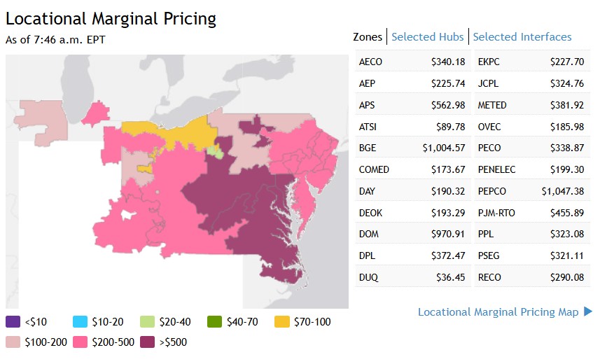600x364 pixels.
Task: Click the arrow icon beside Locational Marginal Pricing Map
Action: pos(588,311)
